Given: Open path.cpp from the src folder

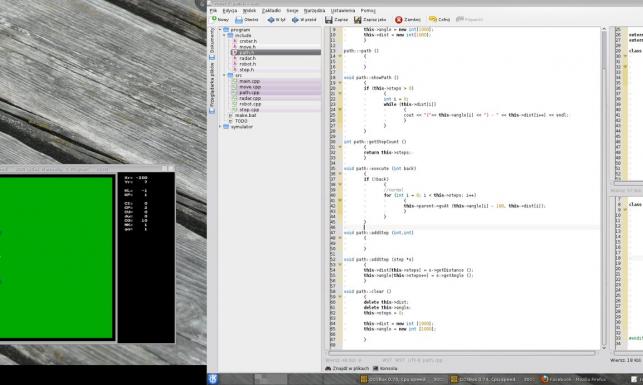Looking at the screenshot, I should [249, 93].
